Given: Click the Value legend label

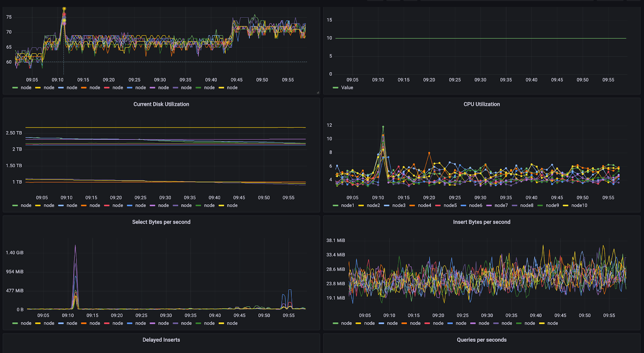Looking at the screenshot, I should coord(347,88).
